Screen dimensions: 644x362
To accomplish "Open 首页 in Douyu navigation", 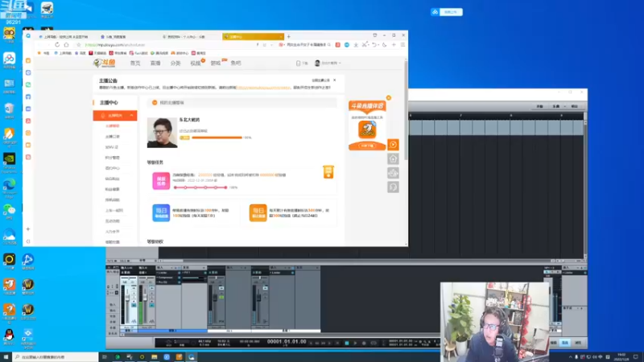I will tap(135, 64).
